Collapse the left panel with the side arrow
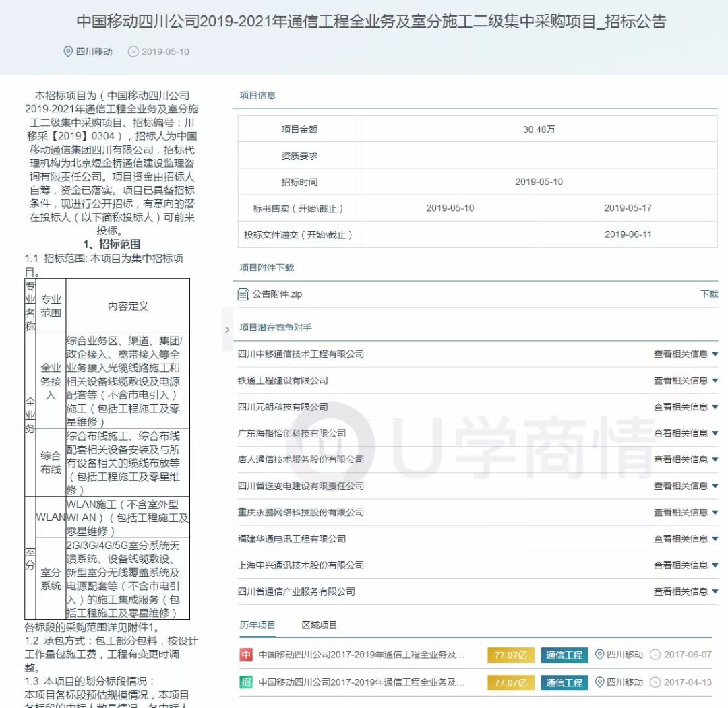728x708 pixels. tap(227, 330)
